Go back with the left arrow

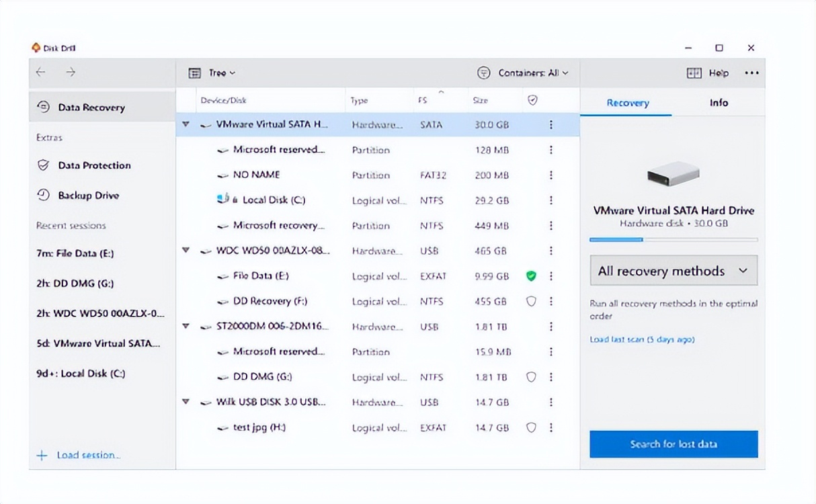pyautogui.click(x=41, y=73)
